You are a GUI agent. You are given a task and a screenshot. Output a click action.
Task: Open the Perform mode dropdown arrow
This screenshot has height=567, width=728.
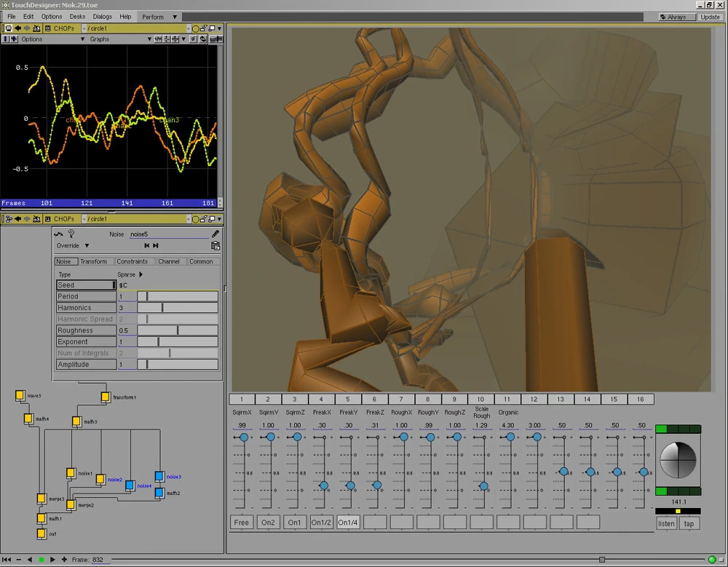click(x=175, y=17)
